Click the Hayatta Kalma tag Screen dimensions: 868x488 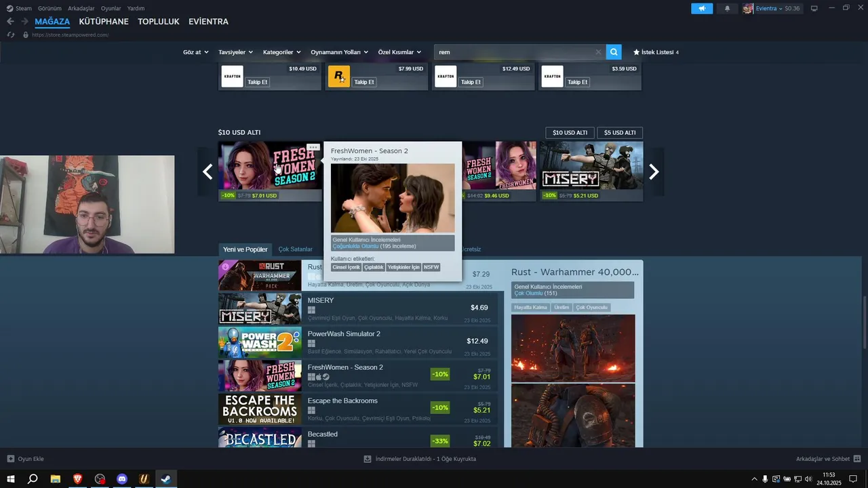(531, 308)
